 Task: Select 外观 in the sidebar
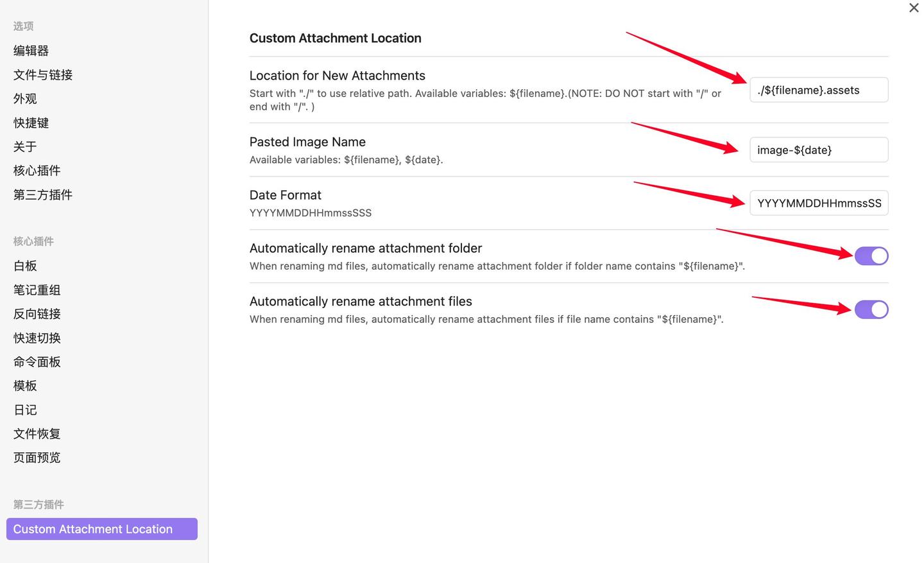tap(25, 99)
